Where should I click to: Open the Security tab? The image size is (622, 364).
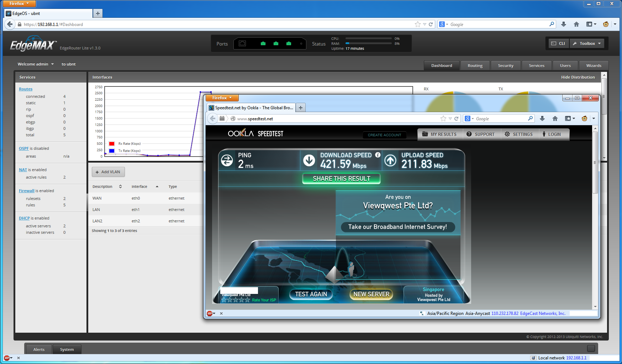tap(506, 65)
